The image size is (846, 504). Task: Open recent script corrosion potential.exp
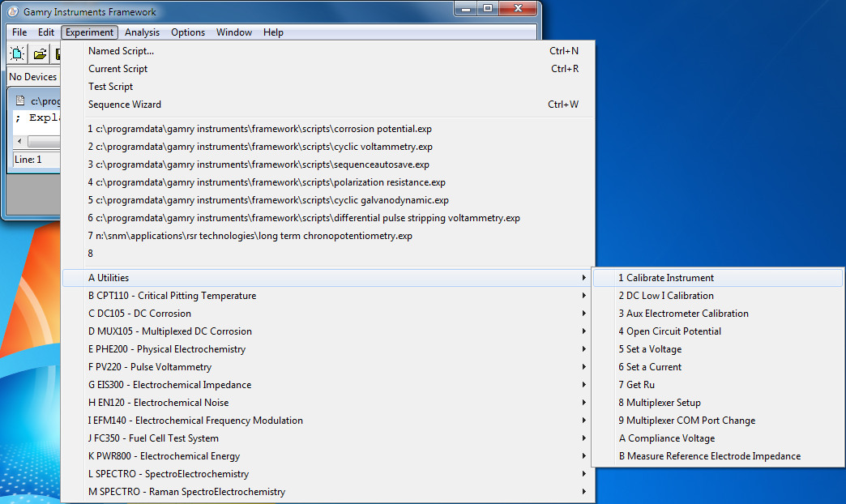tap(328, 129)
